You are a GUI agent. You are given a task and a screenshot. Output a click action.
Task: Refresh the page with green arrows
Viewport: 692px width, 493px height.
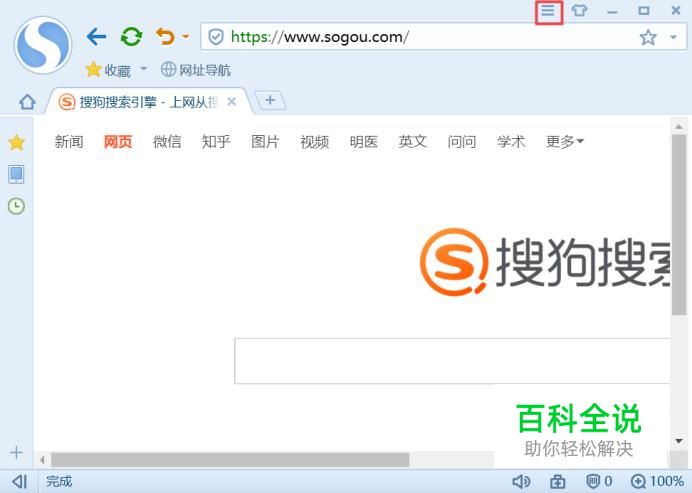click(131, 37)
